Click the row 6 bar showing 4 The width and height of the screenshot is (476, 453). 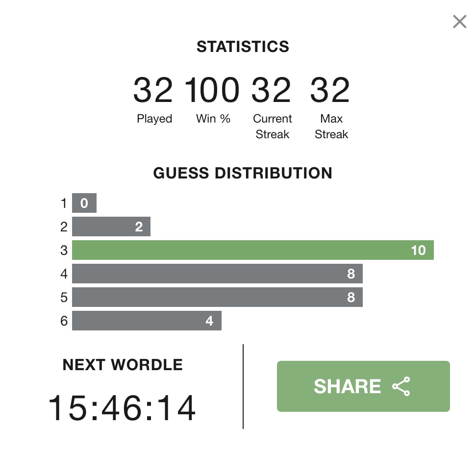pos(147,321)
